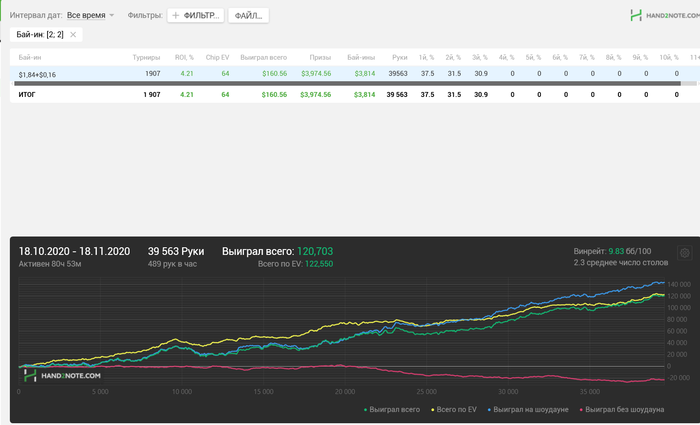The height and width of the screenshot is (425, 700).
Task: Click the Hand2Note watermark logo in chart
Action: [62, 375]
